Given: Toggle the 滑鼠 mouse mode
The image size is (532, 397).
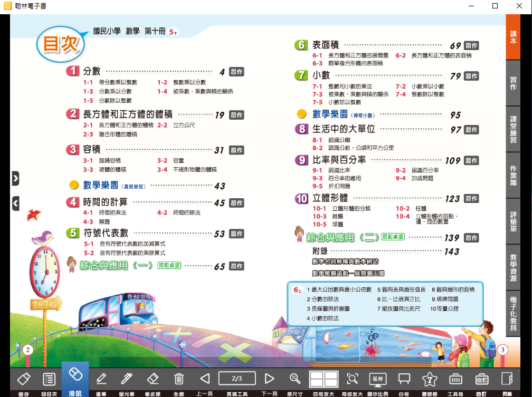Looking at the screenshot, I should point(75,379).
